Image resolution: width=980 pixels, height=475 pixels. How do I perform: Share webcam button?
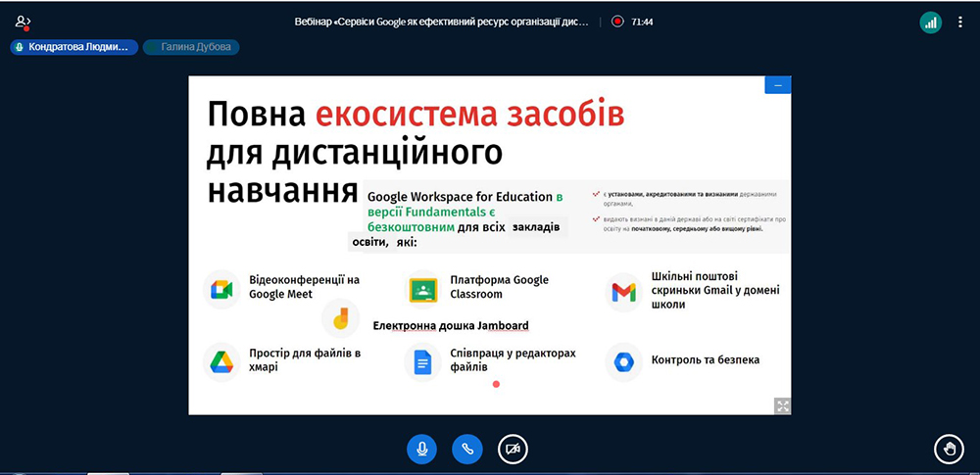click(x=514, y=450)
